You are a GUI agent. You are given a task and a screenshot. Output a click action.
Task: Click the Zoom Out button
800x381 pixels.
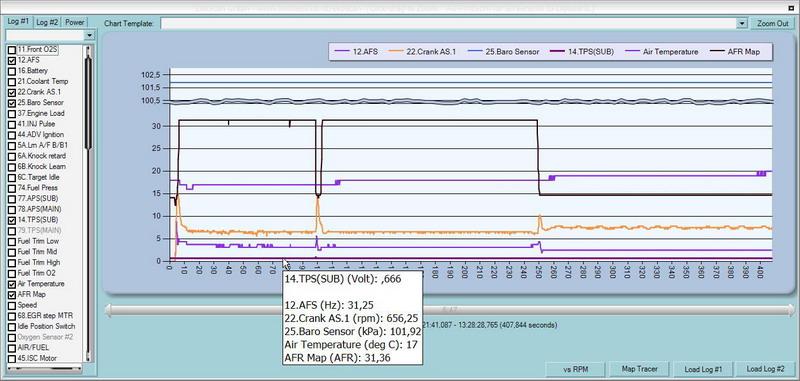pos(772,23)
